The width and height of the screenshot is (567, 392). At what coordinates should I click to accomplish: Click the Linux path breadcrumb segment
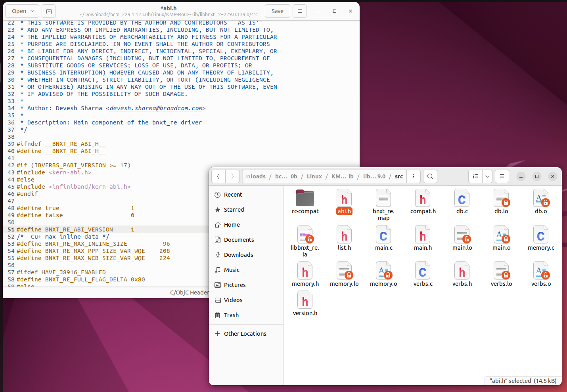(x=314, y=176)
